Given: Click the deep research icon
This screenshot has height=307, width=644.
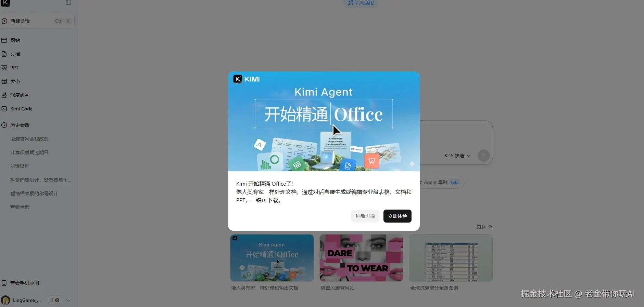Looking at the screenshot, I should click(x=4, y=95).
